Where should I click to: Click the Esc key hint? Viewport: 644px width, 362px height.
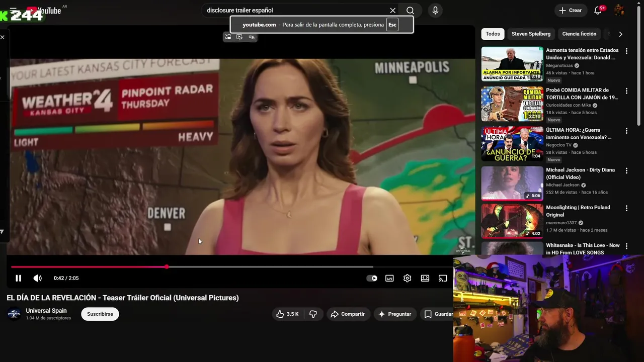coord(392,25)
